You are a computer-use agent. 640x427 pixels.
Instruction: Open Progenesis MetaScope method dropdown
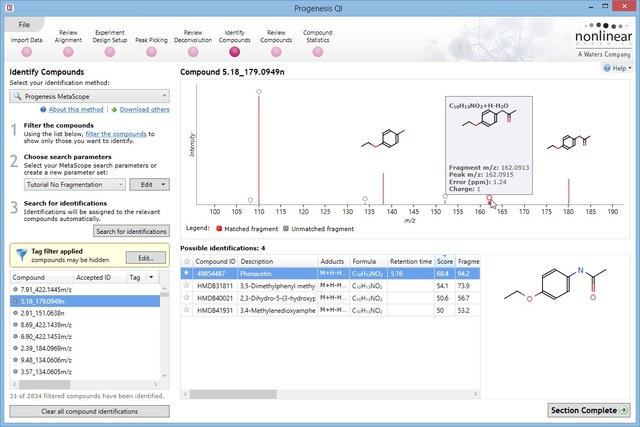tap(89, 96)
